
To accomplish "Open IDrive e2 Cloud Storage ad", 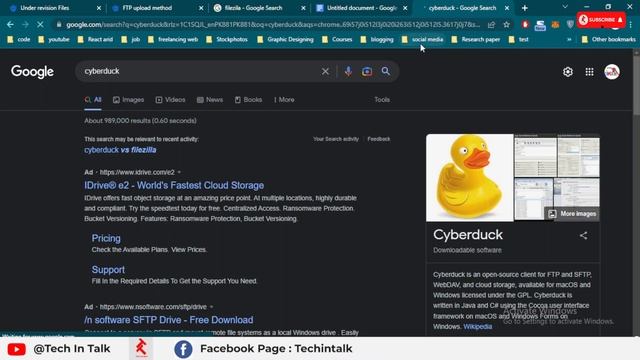I will [174, 185].
